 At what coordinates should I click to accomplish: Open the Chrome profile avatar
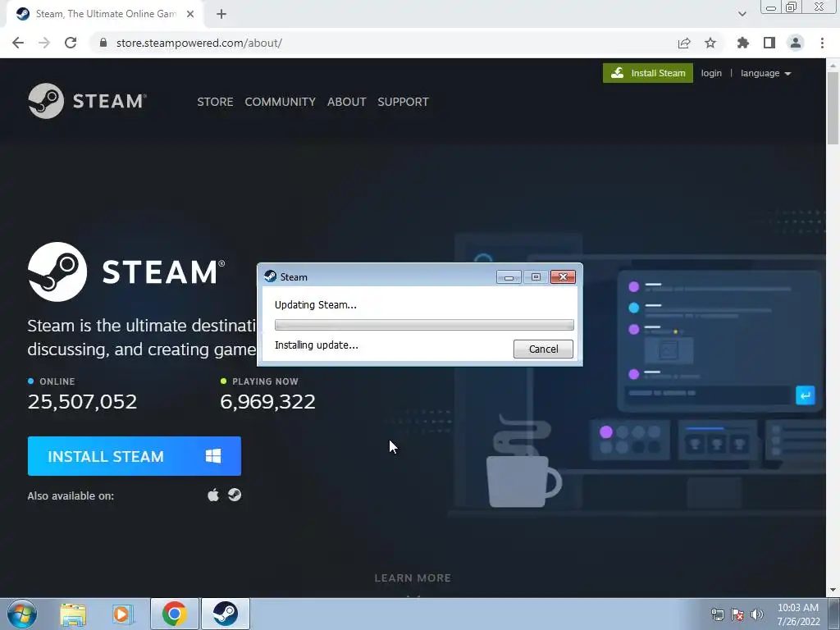[796, 43]
